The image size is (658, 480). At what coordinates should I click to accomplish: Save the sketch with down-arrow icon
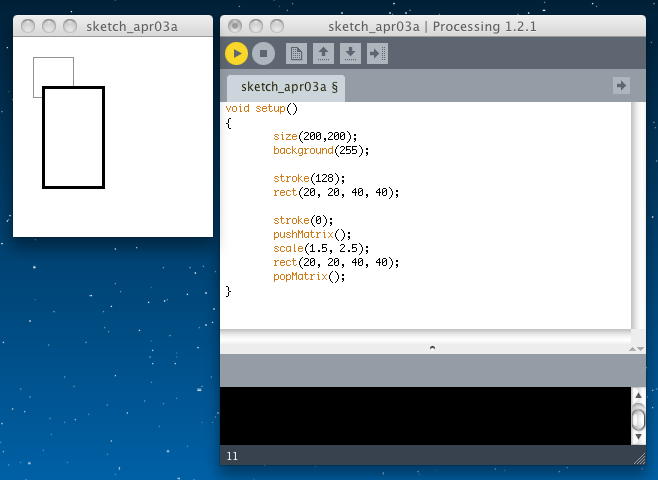[350, 54]
